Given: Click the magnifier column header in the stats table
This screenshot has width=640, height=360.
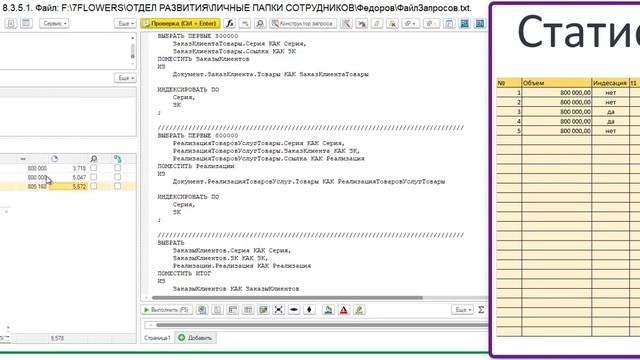Looking at the screenshot, I should 93,158.
